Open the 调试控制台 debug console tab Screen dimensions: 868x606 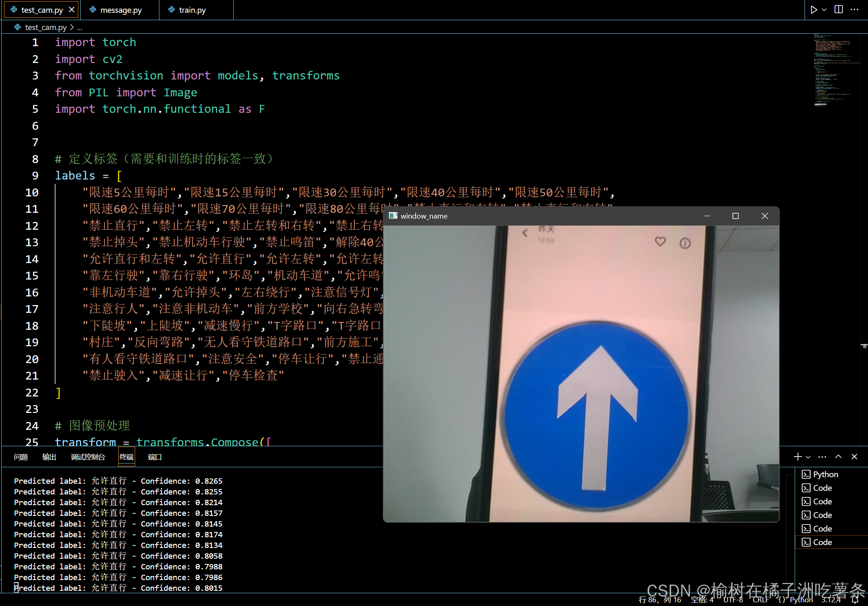tap(88, 457)
